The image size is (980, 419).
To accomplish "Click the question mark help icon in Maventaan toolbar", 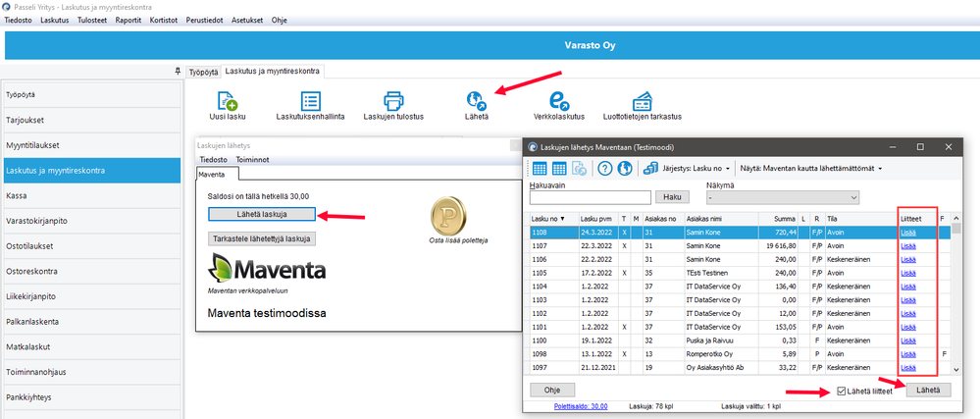I will [x=604, y=168].
